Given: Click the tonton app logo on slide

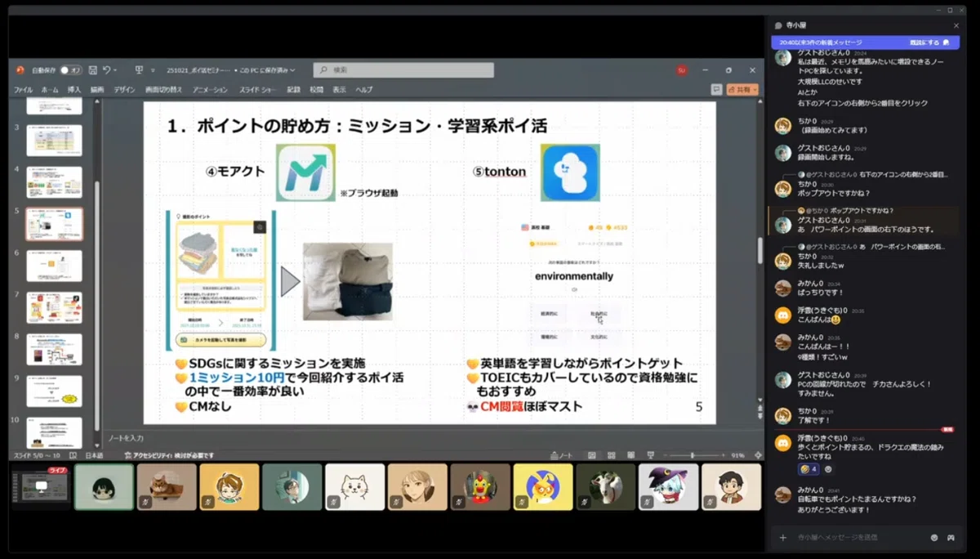Looking at the screenshot, I should point(570,172).
